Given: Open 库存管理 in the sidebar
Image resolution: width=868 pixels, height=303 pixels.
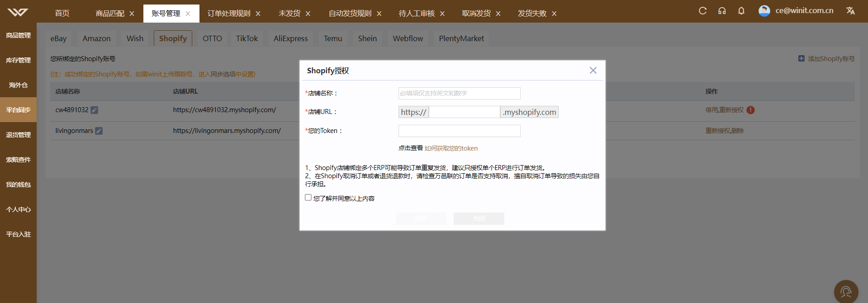Looking at the screenshot, I should pyautogui.click(x=18, y=60).
